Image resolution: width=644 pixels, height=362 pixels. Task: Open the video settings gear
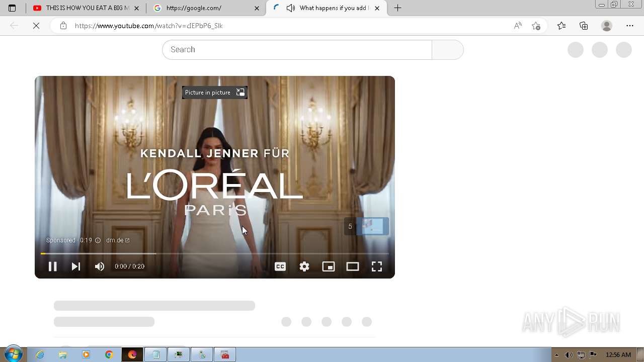304,266
